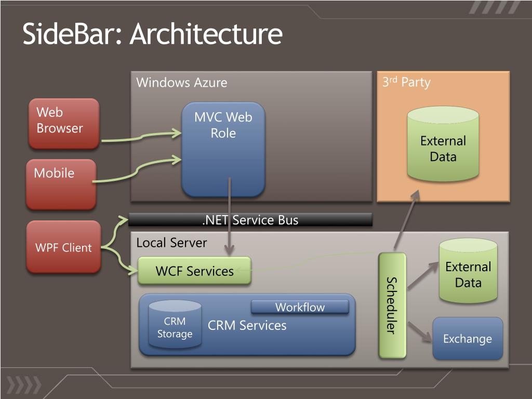The image size is (532, 399).
Task: Select the MVC Web Role block
Action: [223, 150]
